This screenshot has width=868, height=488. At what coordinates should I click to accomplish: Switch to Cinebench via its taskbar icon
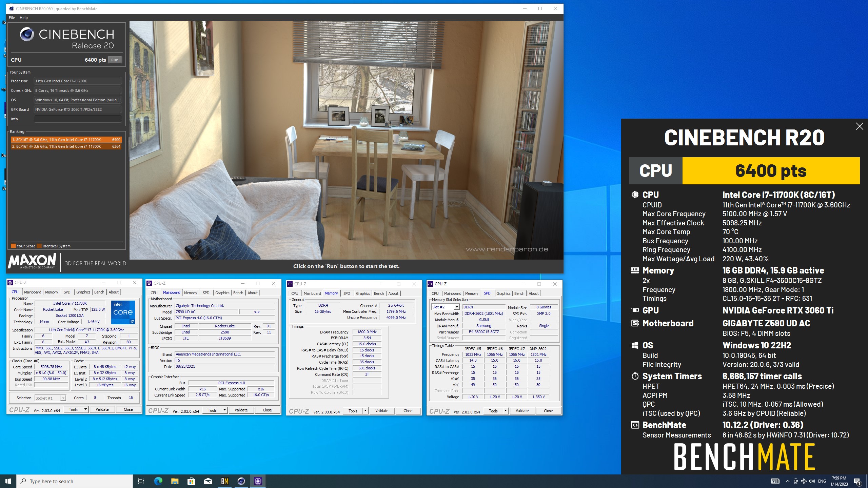tap(241, 481)
